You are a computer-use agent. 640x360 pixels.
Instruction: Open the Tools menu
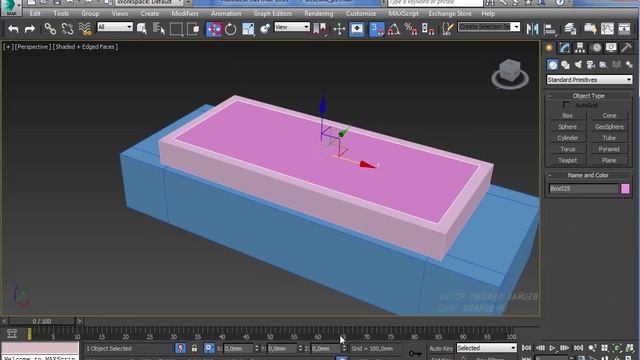pyautogui.click(x=61, y=13)
